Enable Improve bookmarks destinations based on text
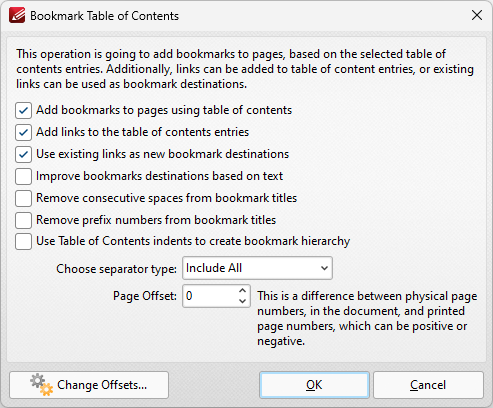This screenshot has height=408, width=493. (23, 176)
